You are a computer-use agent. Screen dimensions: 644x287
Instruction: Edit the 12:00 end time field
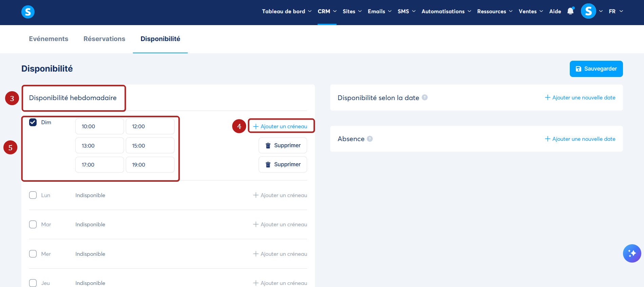(x=150, y=127)
